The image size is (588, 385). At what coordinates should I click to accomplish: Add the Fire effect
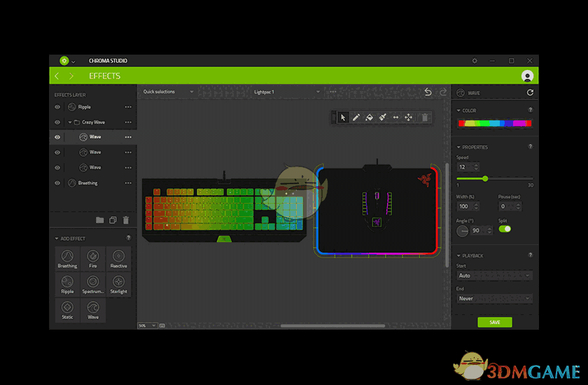[93, 258]
